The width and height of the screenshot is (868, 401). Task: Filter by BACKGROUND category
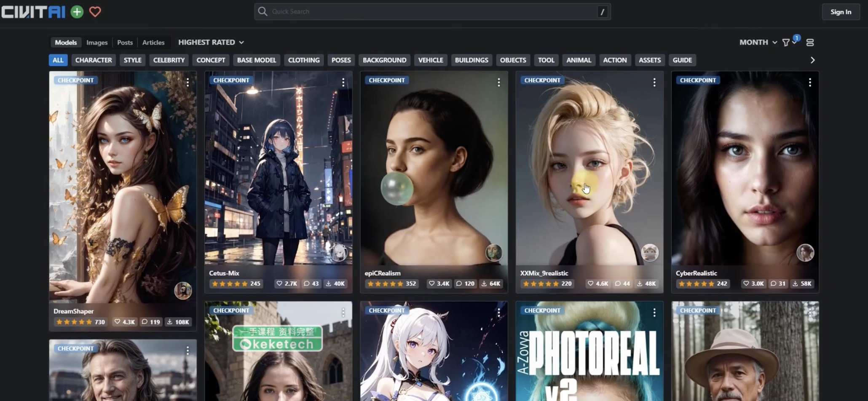point(385,60)
